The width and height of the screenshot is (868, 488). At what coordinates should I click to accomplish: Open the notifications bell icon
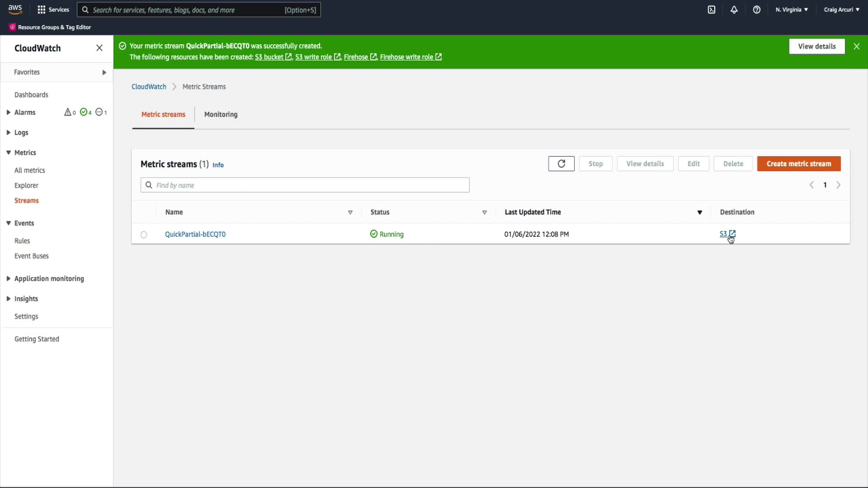pyautogui.click(x=734, y=9)
